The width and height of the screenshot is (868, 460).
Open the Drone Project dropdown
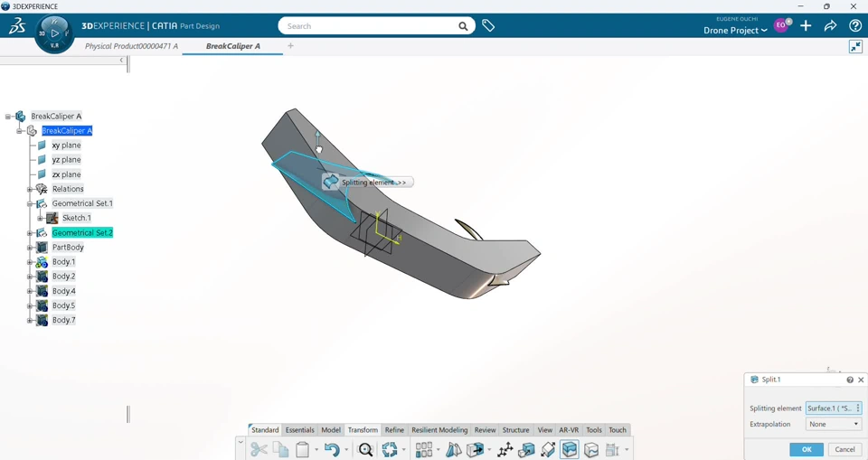click(x=735, y=31)
